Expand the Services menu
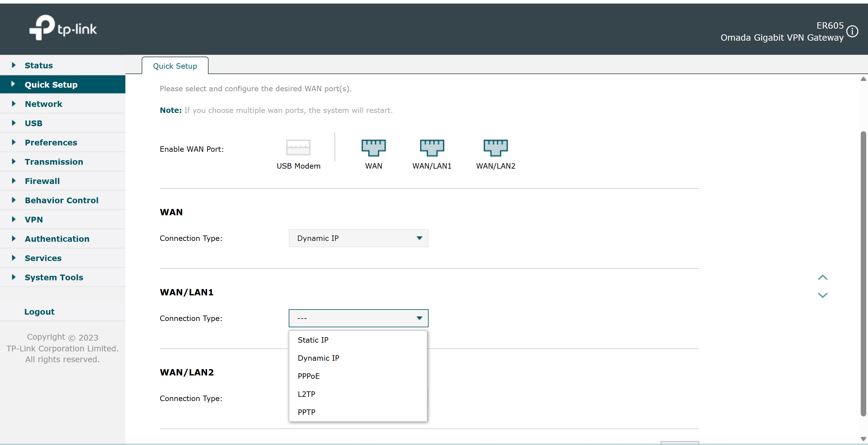 click(63, 258)
